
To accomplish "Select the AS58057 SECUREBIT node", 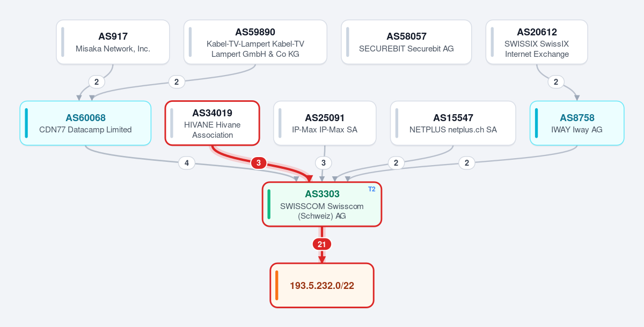I will [x=406, y=42].
